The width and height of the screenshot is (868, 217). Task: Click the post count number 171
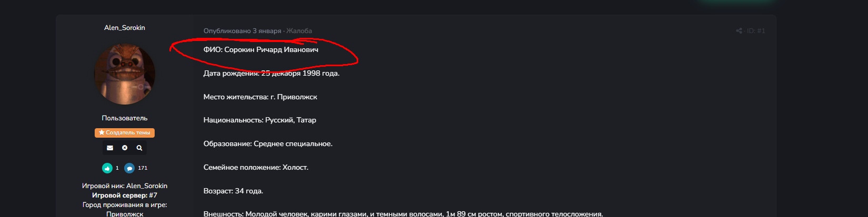click(x=143, y=168)
